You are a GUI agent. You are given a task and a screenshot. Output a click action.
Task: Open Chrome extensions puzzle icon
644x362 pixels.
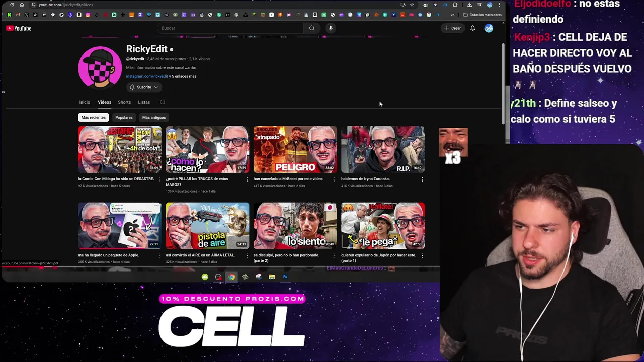[455, 5]
